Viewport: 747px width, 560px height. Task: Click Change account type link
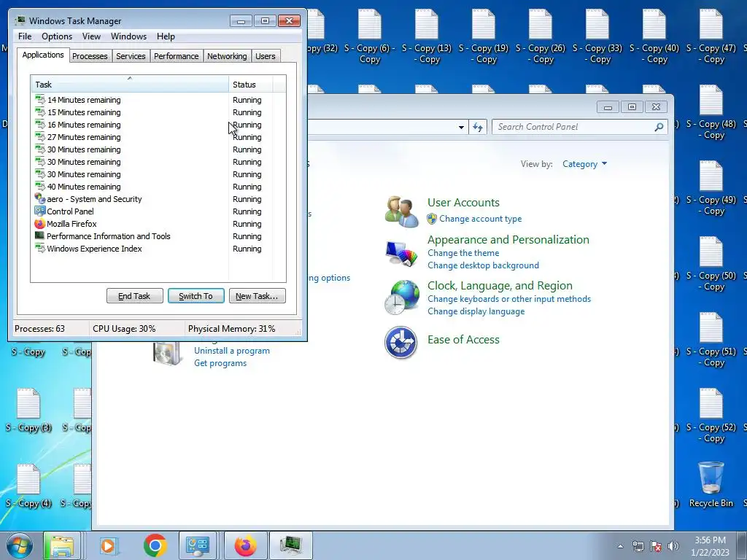480,219
